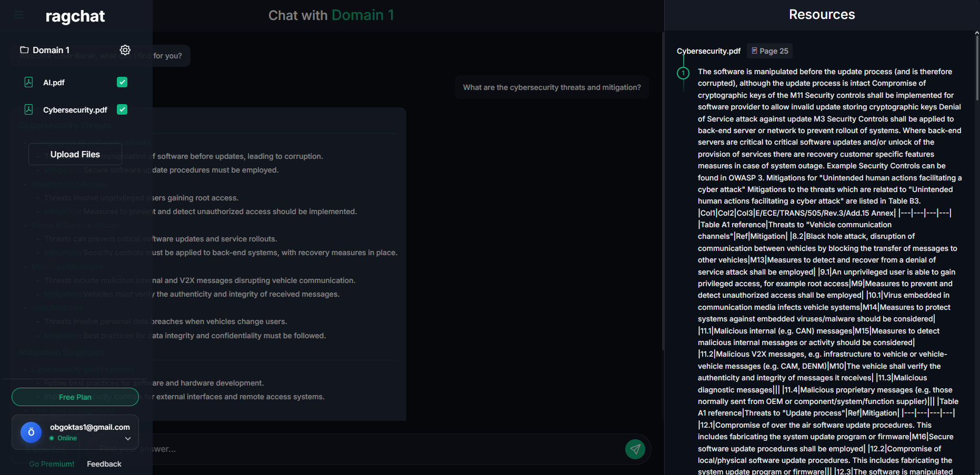Image resolution: width=980 pixels, height=475 pixels.
Task: Uncheck the Cybersecurity.pdf checkbox
Action: (122, 109)
